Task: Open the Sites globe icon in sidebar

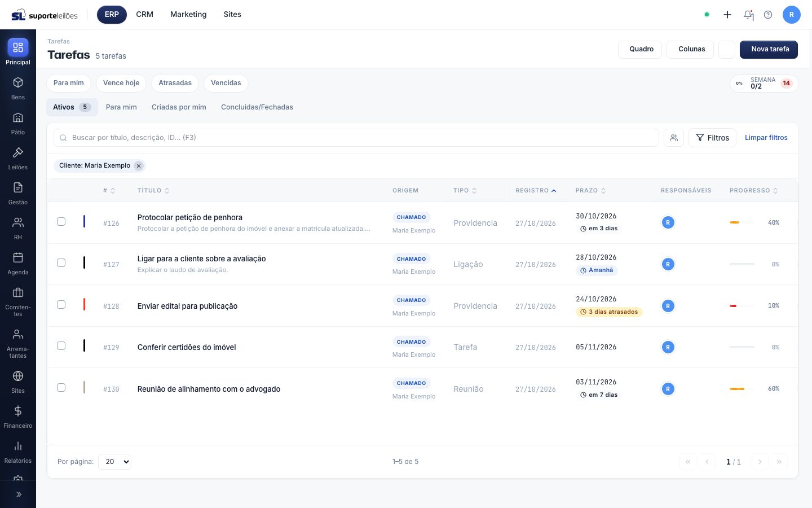Action: [x=18, y=376]
